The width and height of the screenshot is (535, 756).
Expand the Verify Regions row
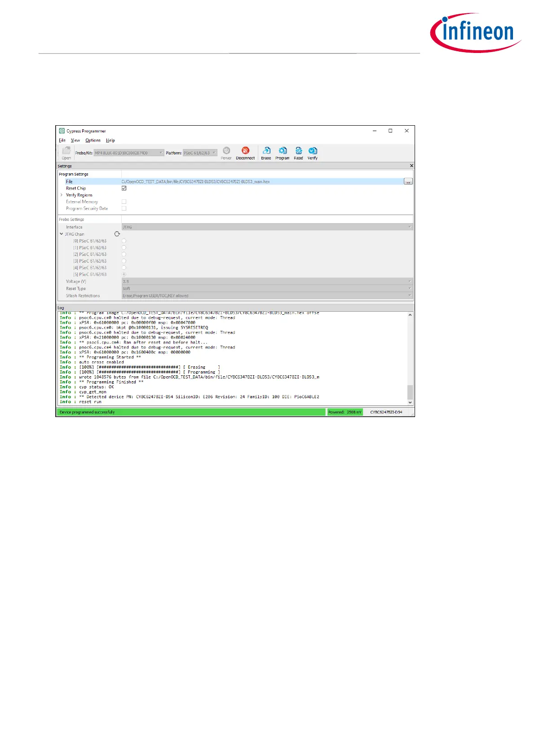62,195
